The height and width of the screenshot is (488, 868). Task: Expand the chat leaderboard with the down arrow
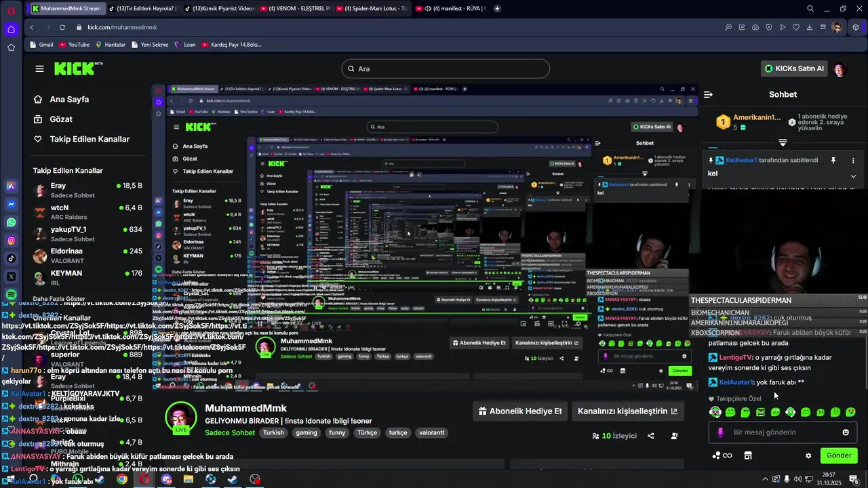(783, 142)
